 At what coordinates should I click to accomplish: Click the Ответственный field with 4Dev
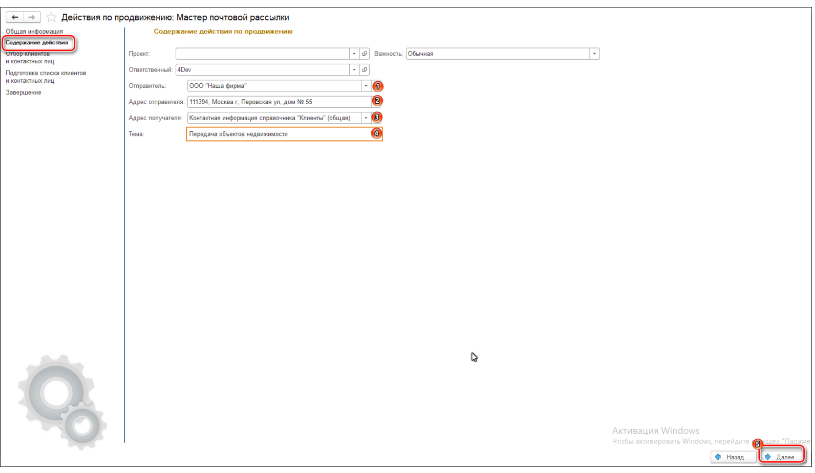(262, 70)
